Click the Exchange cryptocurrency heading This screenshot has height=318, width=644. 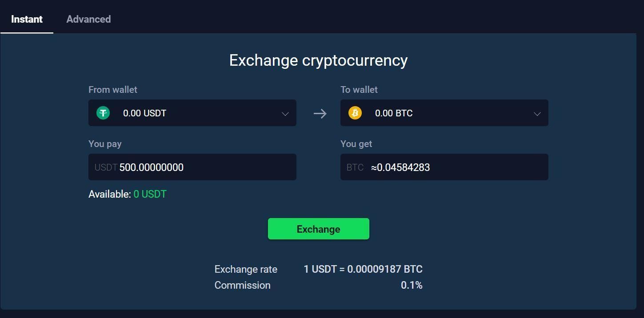click(318, 60)
